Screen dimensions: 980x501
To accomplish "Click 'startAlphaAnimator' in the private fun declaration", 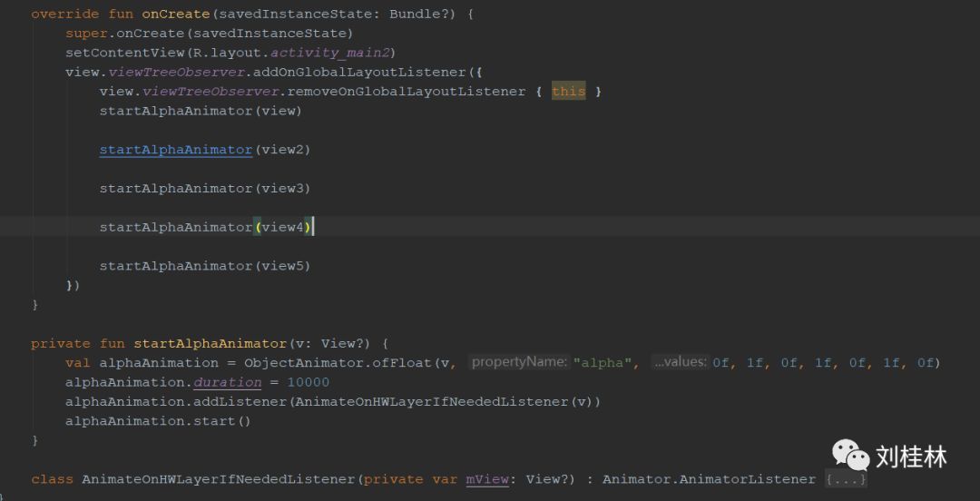I will click(x=210, y=343).
